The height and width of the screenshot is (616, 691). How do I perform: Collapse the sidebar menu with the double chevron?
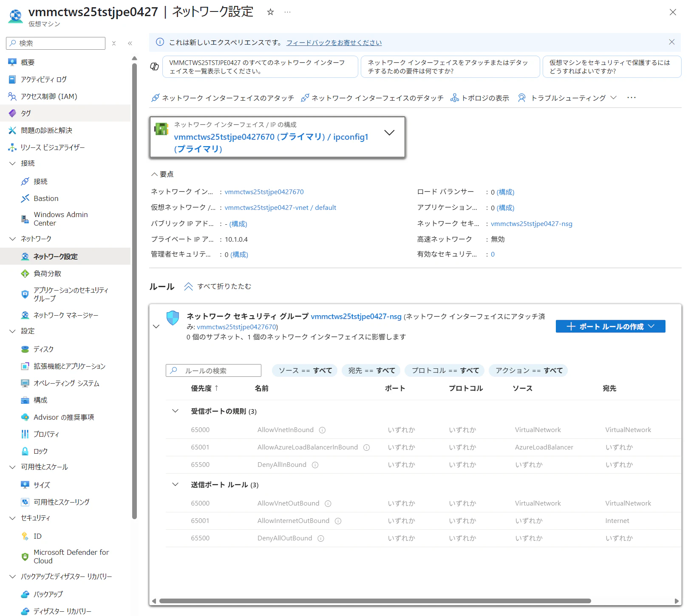point(130,43)
